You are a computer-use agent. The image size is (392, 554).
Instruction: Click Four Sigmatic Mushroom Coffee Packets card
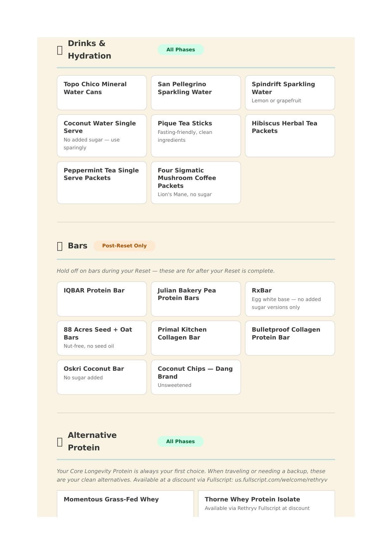click(196, 183)
